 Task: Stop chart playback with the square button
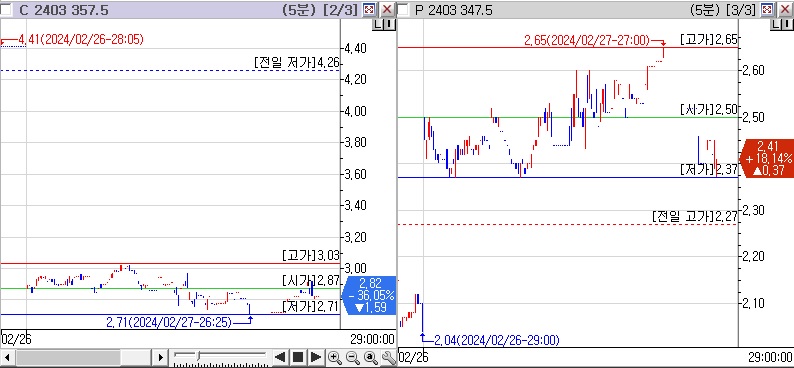click(x=298, y=357)
